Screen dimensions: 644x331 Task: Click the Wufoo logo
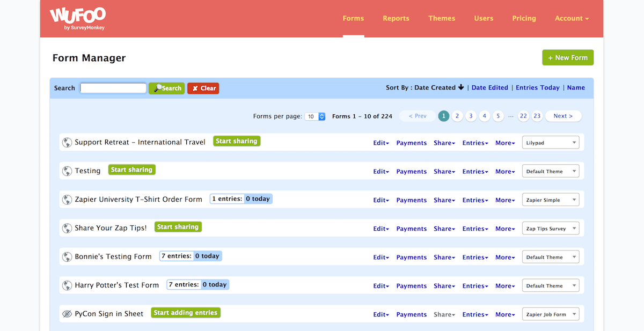pos(78,19)
